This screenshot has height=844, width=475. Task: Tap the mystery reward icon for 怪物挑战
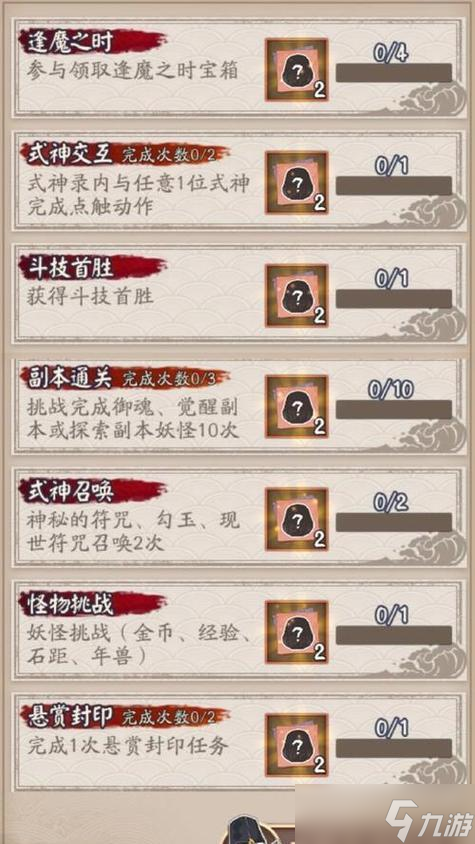(297, 632)
